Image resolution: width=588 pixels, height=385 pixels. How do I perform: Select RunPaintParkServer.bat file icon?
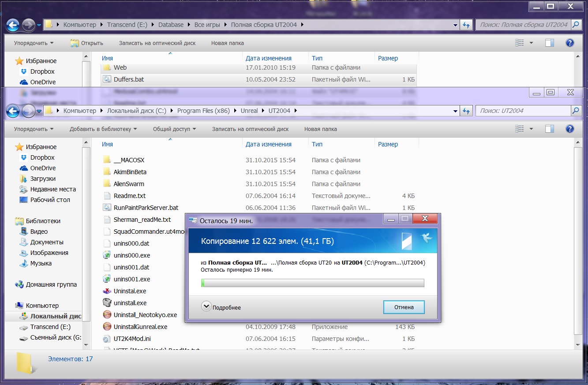107,207
